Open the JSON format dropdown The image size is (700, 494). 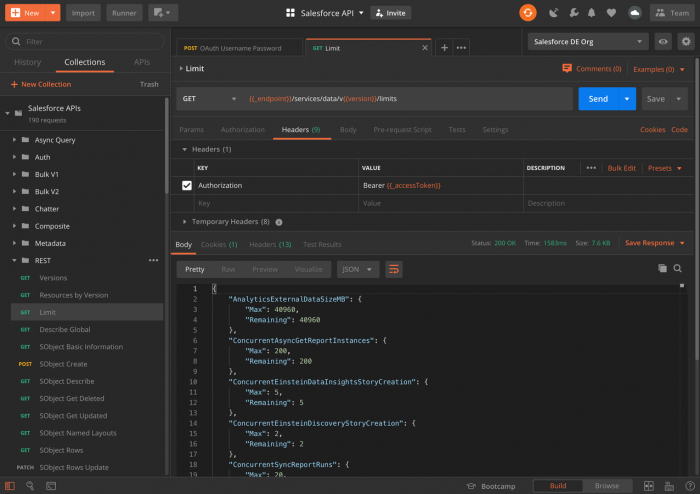(357, 269)
